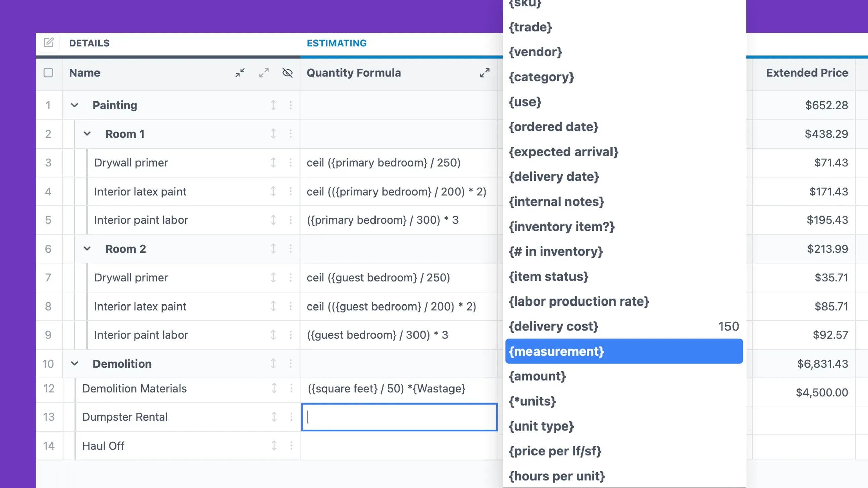Check the select-all checkbox in header
This screenshot has height=488, width=868.
(x=48, y=73)
